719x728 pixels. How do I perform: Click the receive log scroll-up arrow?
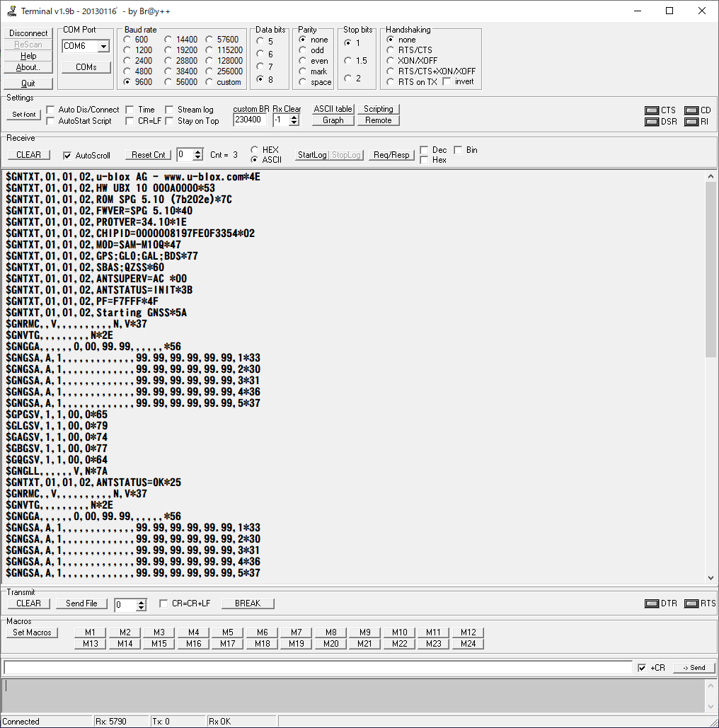click(711, 176)
